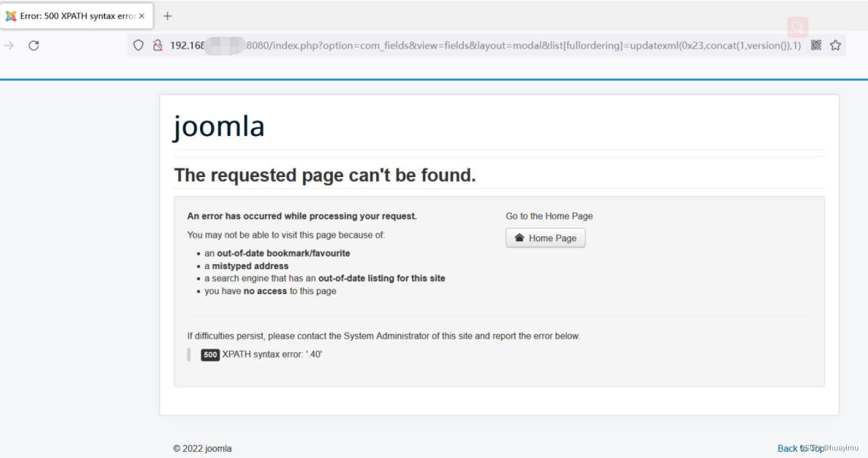Click the joomla site heading
The height and width of the screenshot is (458, 868).
(x=219, y=126)
